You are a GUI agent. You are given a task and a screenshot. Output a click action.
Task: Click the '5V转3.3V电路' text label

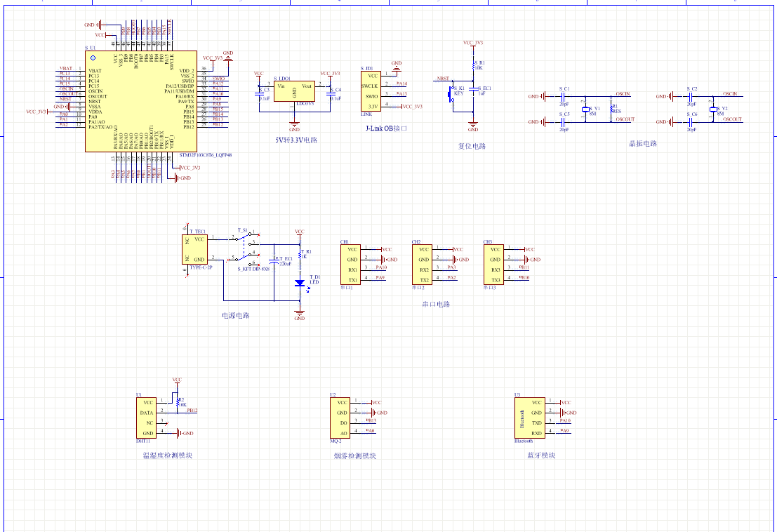click(296, 140)
